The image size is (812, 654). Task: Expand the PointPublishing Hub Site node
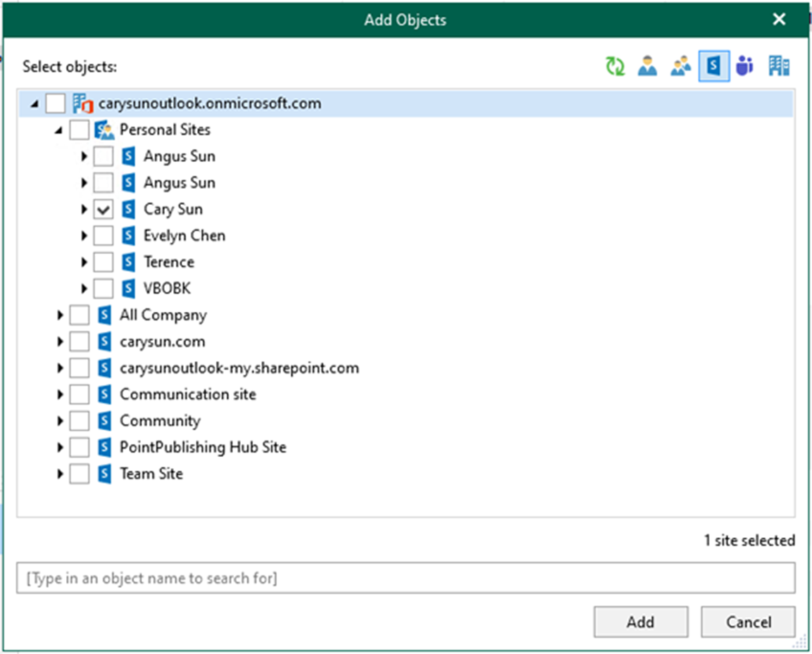pos(60,447)
